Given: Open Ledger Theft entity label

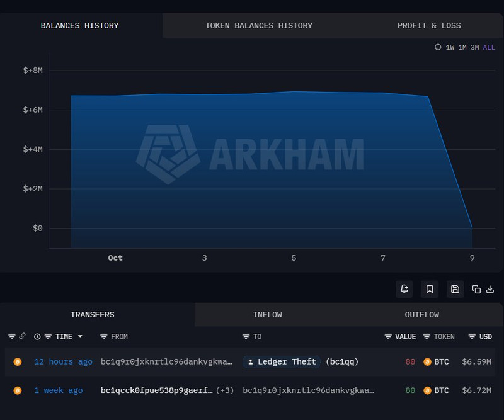Looking at the screenshot, I should pyautogui.click(x=282, y=362).
